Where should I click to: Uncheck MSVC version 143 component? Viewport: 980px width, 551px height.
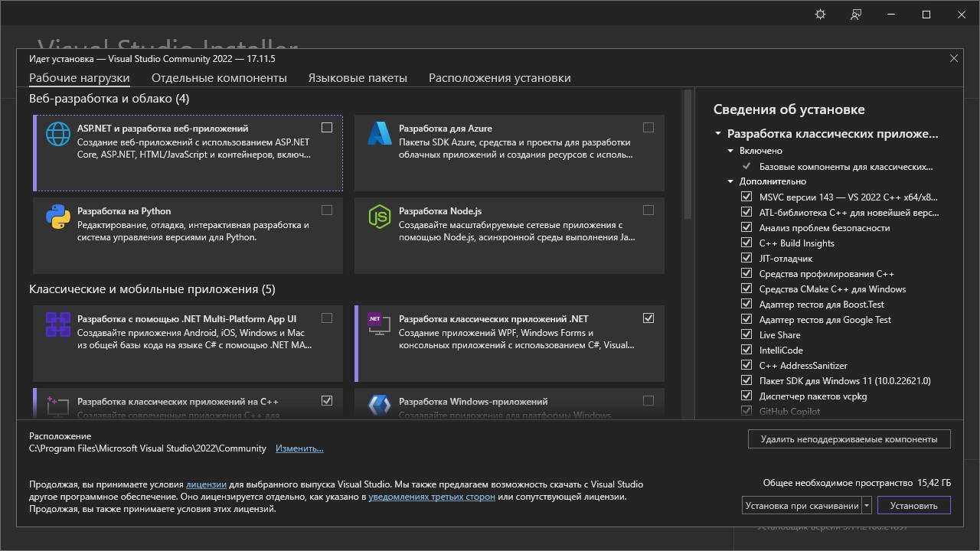(746, 197)
